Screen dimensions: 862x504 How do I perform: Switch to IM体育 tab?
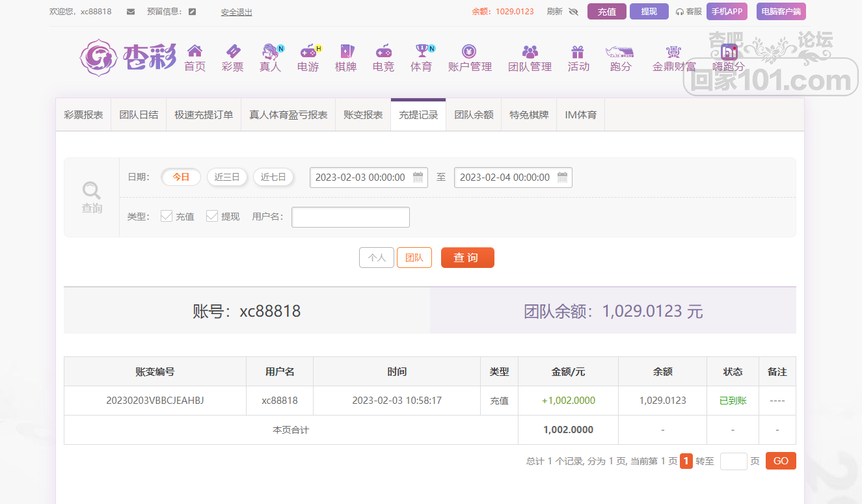click(x=581, y=115)
